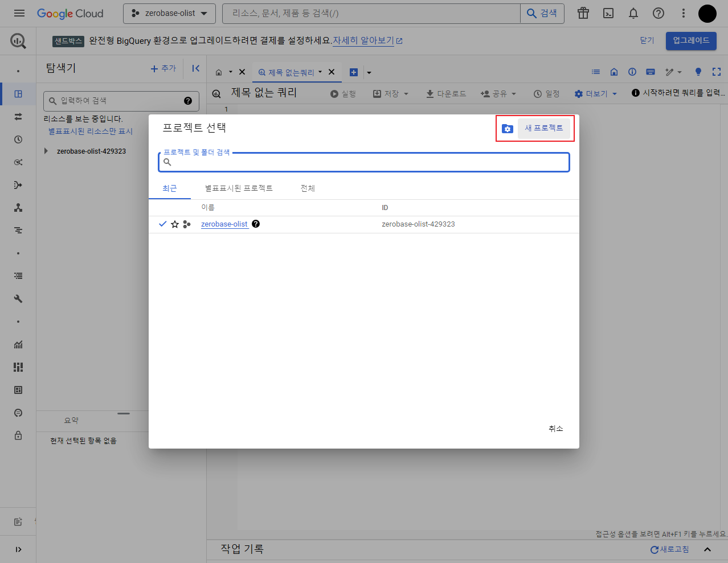Image resolution: width=728 pixels, height=563 pixels.
Task: Open the info icon in editor toolbar
Action: click(632, 72)
